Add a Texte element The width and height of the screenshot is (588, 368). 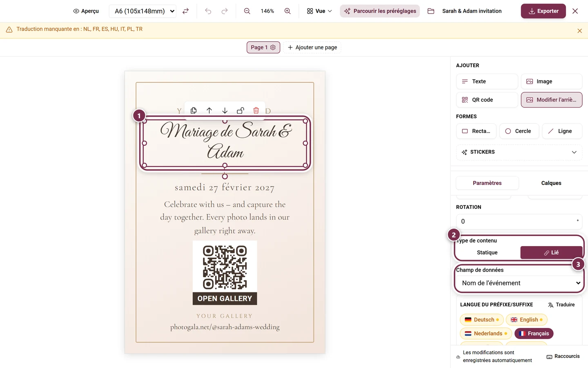click(487, 81)
